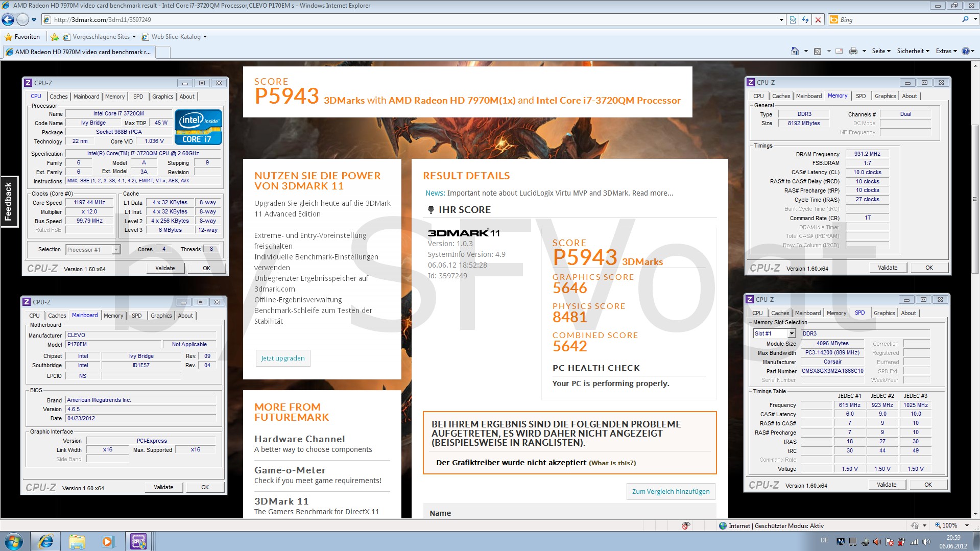Click Zum Vergleich hinzufügen button
The image size is (980, 551).
point(671,491)
